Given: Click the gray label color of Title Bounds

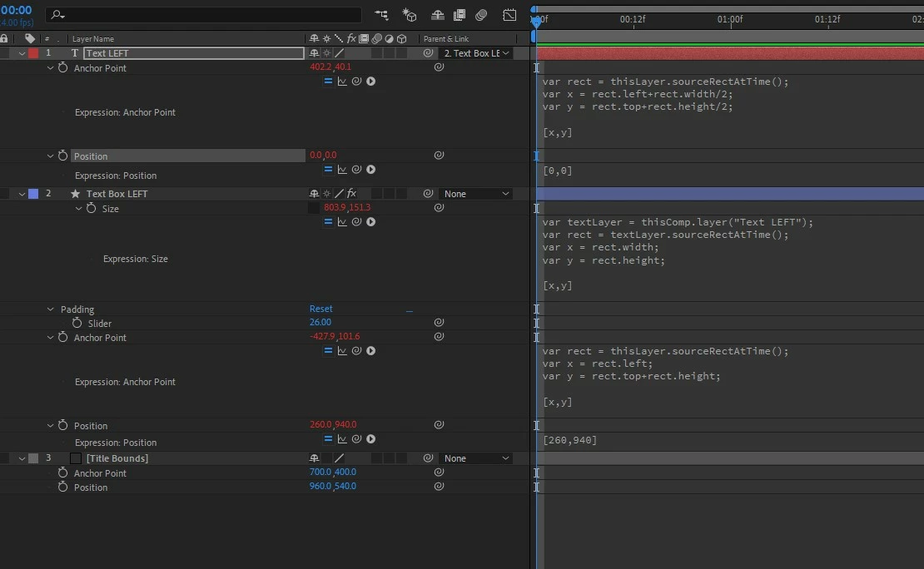Looking at the screenshot, I should pyautogui.click(x=33, y=458).
